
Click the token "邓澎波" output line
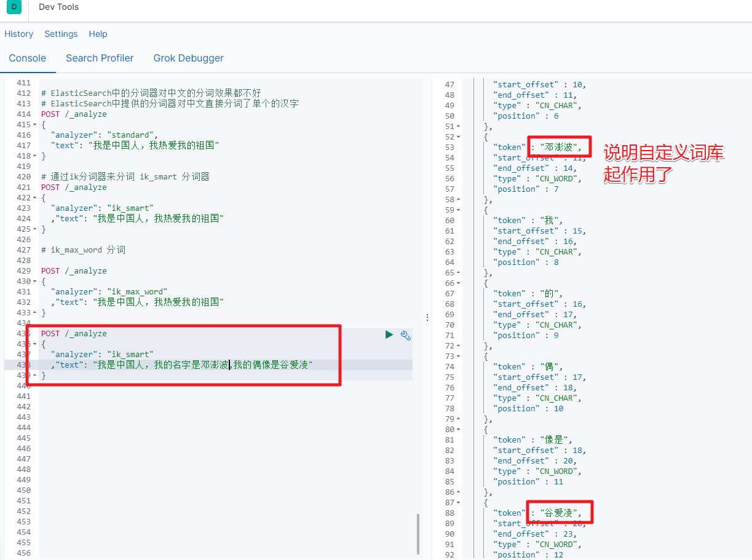pos(537,148)
